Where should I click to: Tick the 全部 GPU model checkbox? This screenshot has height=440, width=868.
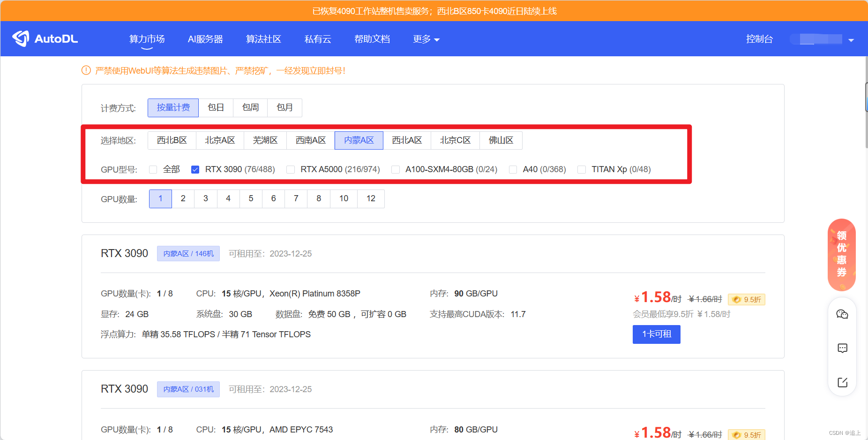point(153,169)
